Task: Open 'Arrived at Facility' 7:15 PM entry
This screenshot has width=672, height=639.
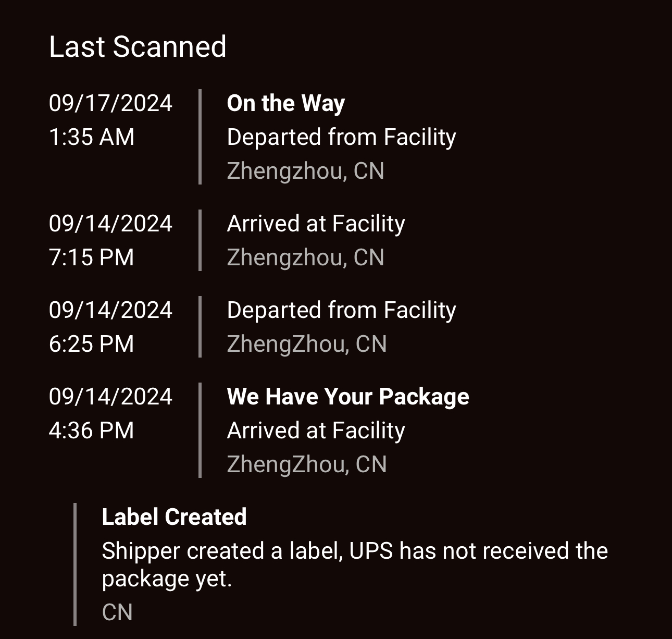Action: point(316,224)
